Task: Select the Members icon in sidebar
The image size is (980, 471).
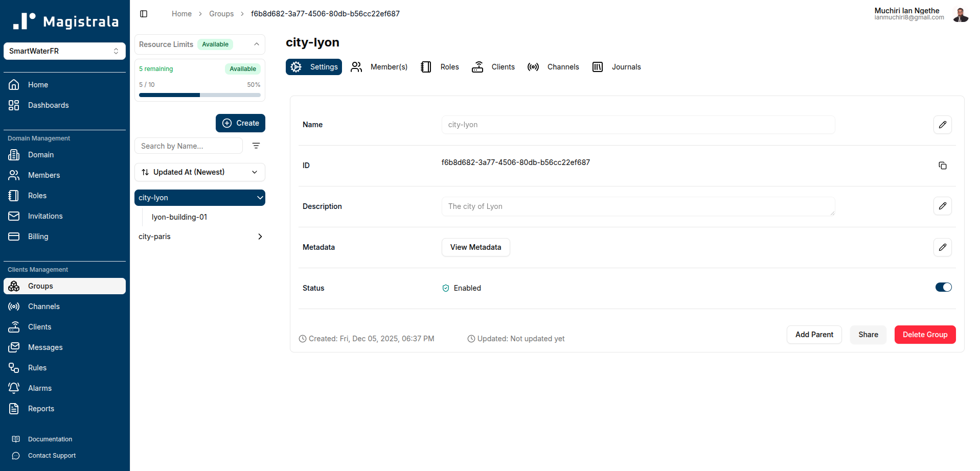Action: pos(14,175)
